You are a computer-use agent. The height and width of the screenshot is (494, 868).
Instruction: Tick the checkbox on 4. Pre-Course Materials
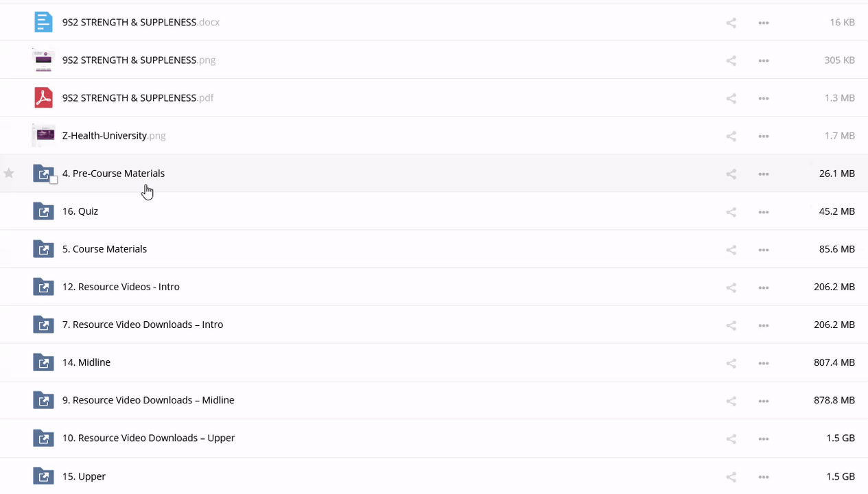tap(54, 180)
